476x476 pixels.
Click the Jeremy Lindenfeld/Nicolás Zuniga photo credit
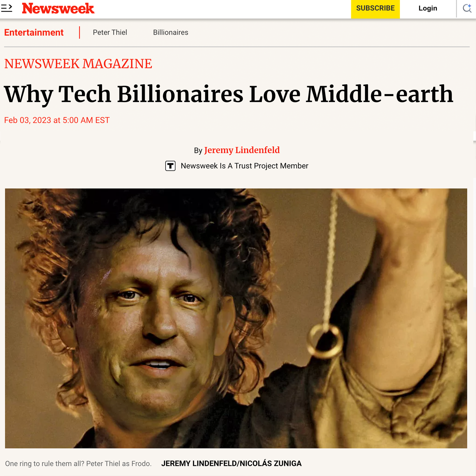(x=231, y=463)
